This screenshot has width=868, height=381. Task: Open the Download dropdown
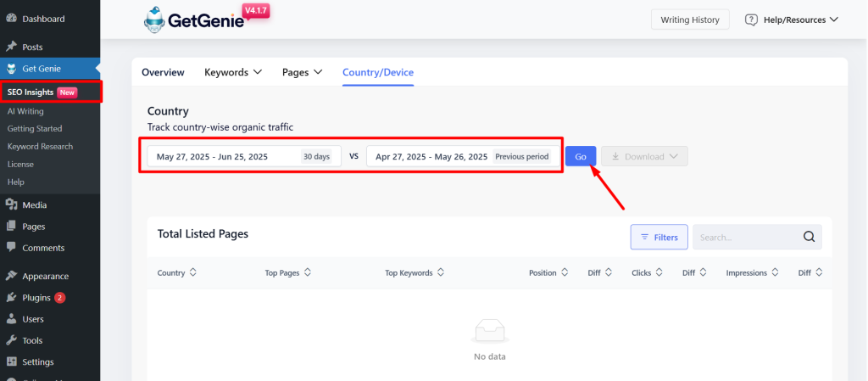coord(644,156)
